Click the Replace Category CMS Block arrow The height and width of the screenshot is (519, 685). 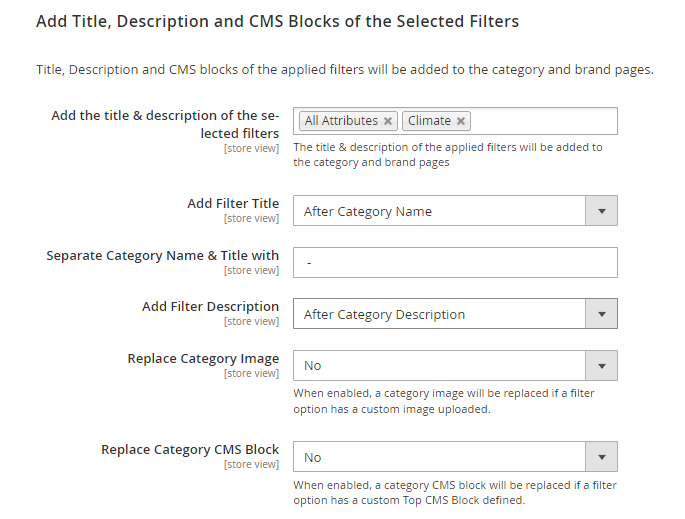[602, 457]
